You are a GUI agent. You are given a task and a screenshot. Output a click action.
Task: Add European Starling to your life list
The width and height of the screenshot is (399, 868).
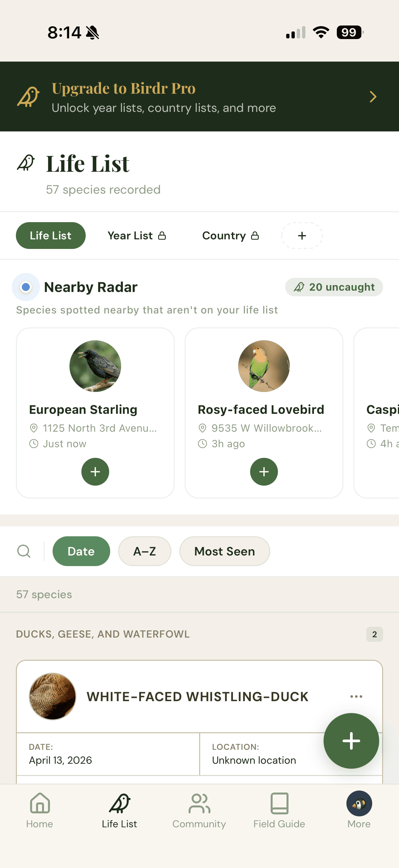point(95,472)
